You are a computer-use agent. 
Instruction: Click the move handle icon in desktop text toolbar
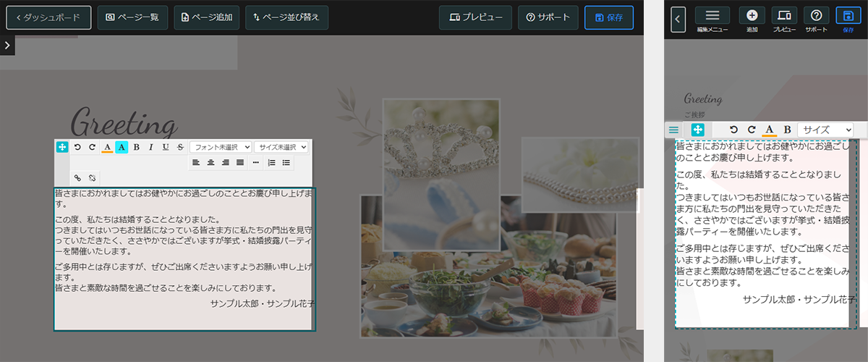62,147
